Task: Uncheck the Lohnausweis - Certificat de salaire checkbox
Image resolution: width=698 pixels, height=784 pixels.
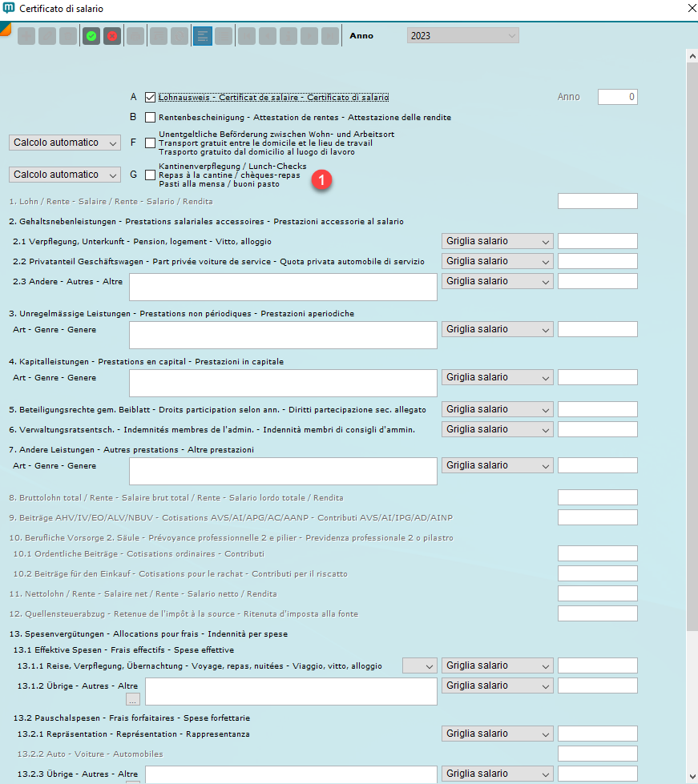Action: [x=149, y=97]
